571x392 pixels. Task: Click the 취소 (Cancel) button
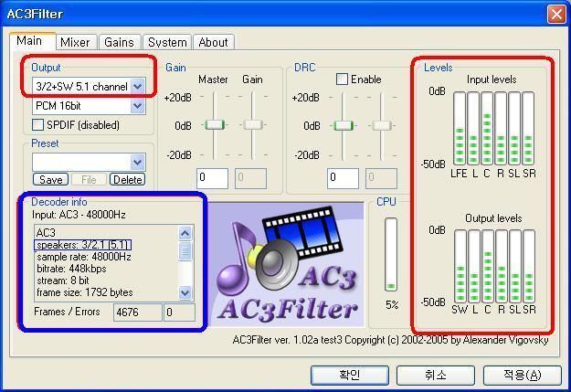pyautogui.click(x=436, y=375)
